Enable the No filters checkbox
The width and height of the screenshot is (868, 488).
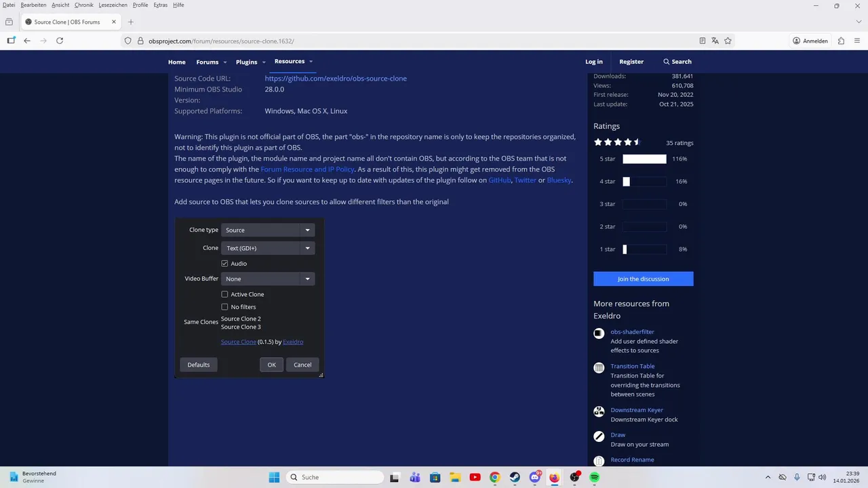point(224,306)
